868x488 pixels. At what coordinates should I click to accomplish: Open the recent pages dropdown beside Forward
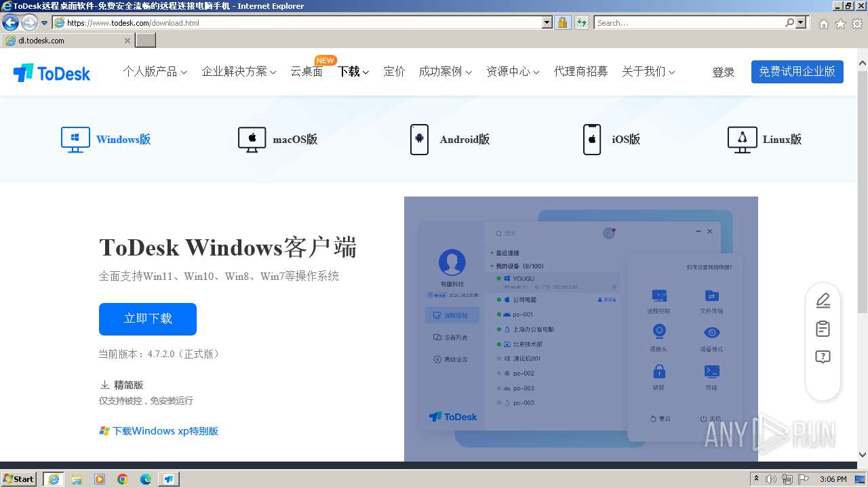coord(45,23)
